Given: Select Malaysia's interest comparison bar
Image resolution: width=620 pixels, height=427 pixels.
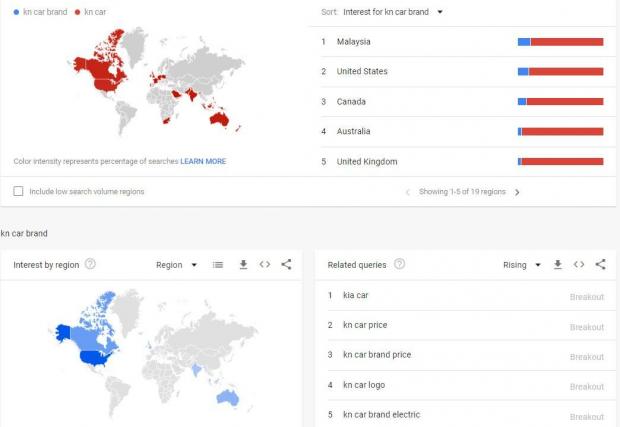Looking at the screenshot, I should pyautogui.click(x=560, y=42).
